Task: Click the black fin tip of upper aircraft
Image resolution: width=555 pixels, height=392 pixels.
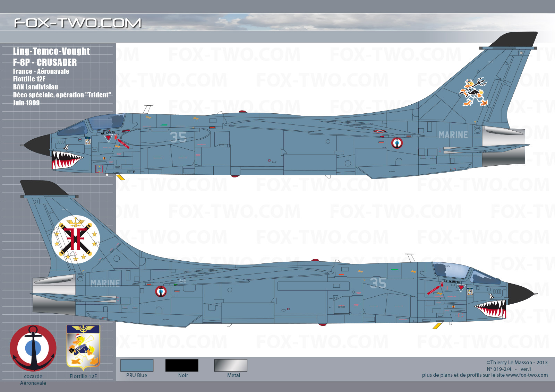Action: [513, 39]
